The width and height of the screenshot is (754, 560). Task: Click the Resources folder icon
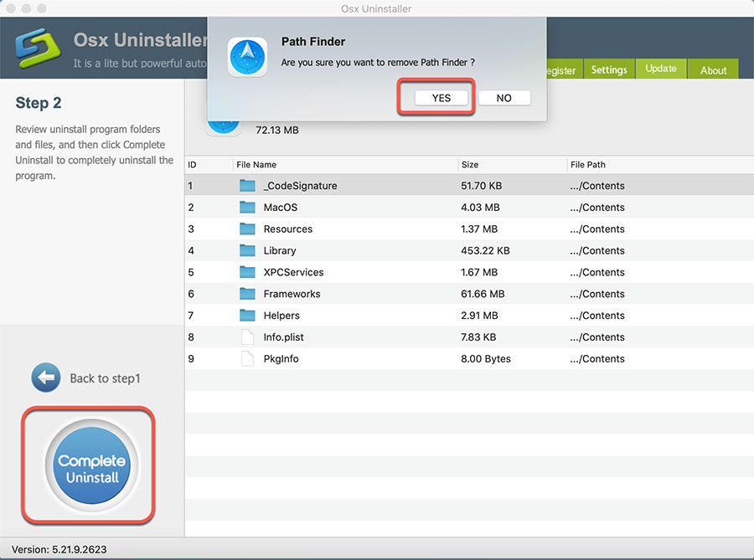pyautogui.click(x=245, y=229)
